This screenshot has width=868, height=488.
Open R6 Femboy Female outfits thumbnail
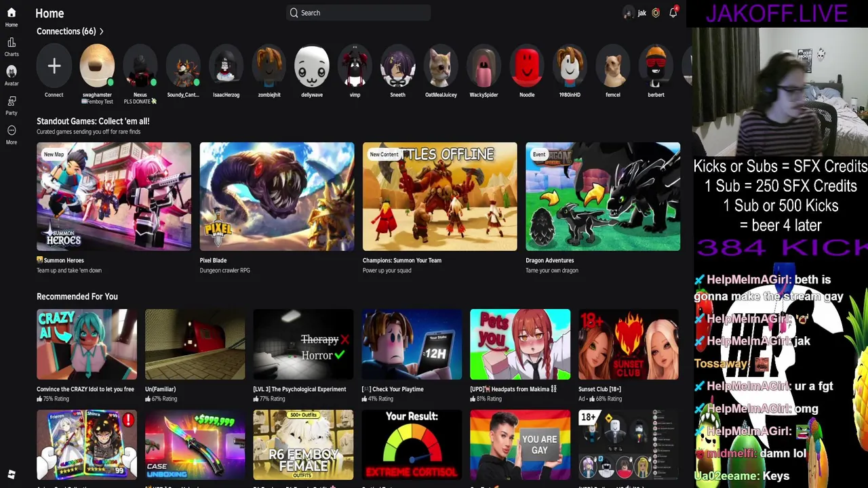pyautogui.click(x=303, y=445)
